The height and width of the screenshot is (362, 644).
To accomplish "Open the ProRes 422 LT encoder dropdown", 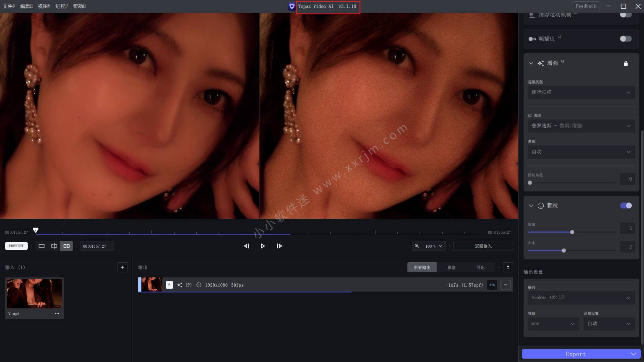I will [x=581, y=297].
